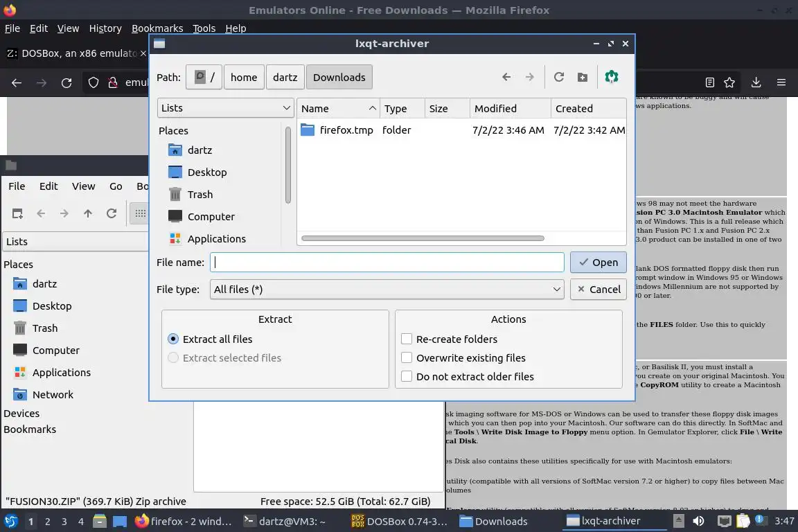Click vertical scrollbar in dialog Places panel
The height and width of the screenshot is (532, 798).
click(x=288, y=166)
